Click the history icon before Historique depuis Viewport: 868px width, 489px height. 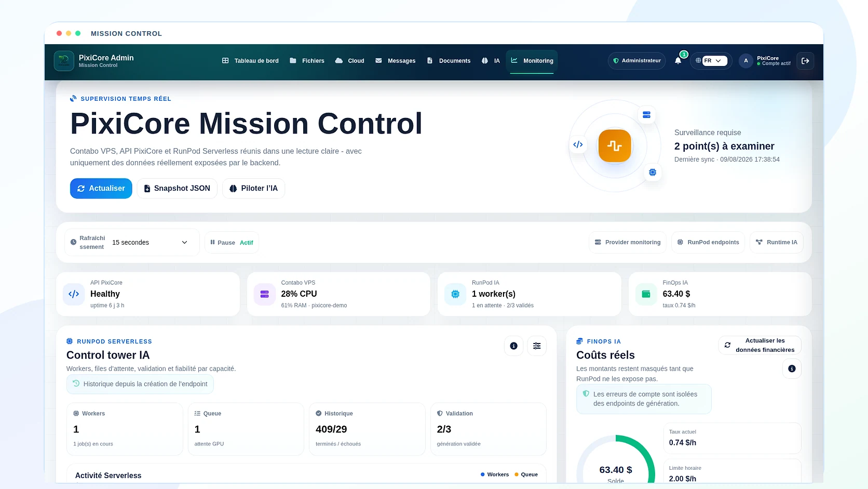(76, 384)
